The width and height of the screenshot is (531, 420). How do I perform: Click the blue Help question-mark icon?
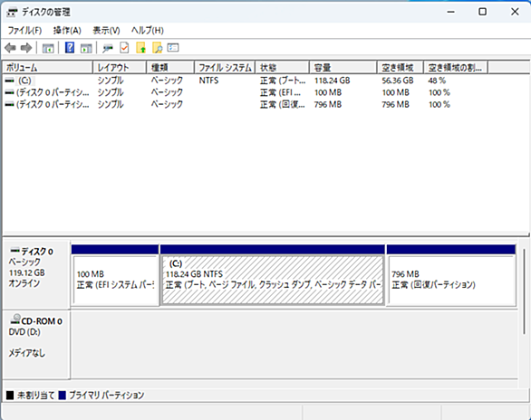70,48
